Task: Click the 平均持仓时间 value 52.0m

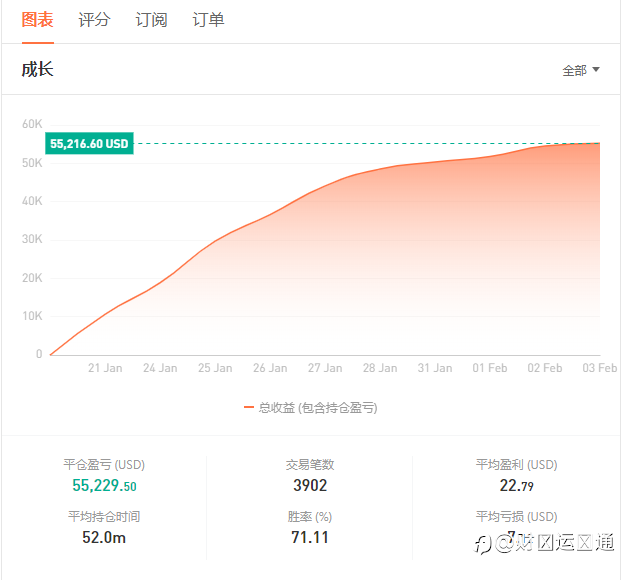Action: (104, 538)
